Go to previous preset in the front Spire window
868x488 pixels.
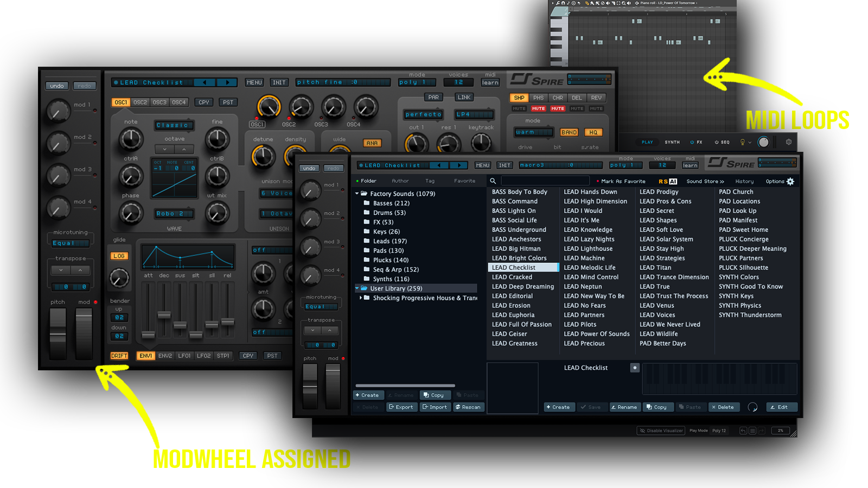point(439,165)
